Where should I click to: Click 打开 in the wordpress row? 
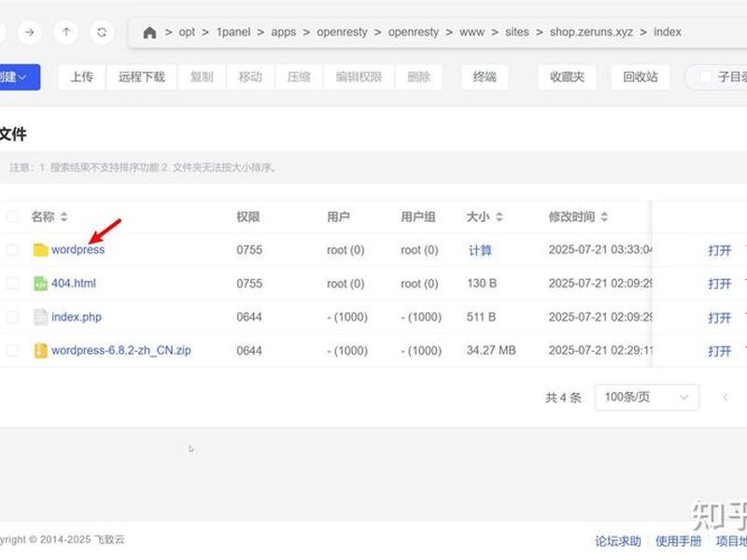719,250
